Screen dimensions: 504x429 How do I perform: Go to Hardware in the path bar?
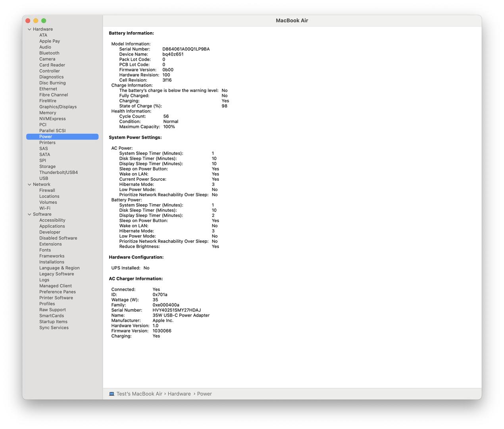click(179, 394)
